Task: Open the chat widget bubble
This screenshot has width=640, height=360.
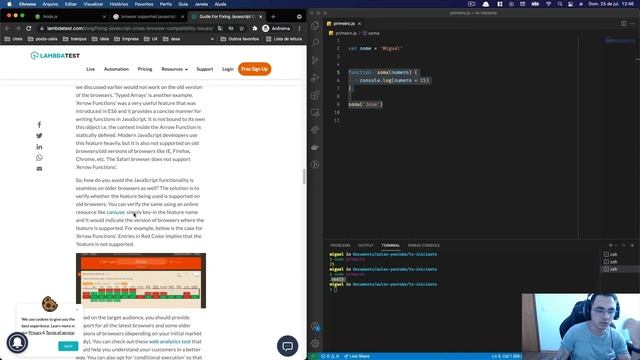Action: coord(287,346)
